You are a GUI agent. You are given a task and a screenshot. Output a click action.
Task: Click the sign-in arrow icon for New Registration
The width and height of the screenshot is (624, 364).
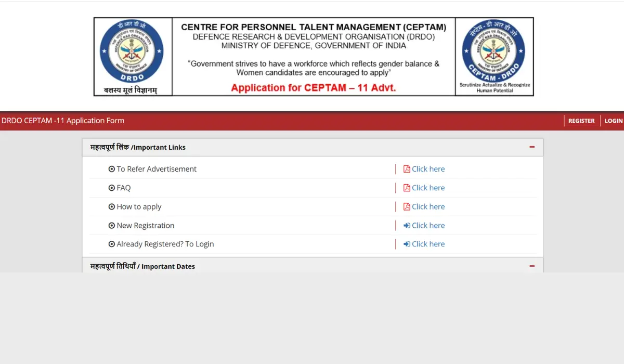406,225
